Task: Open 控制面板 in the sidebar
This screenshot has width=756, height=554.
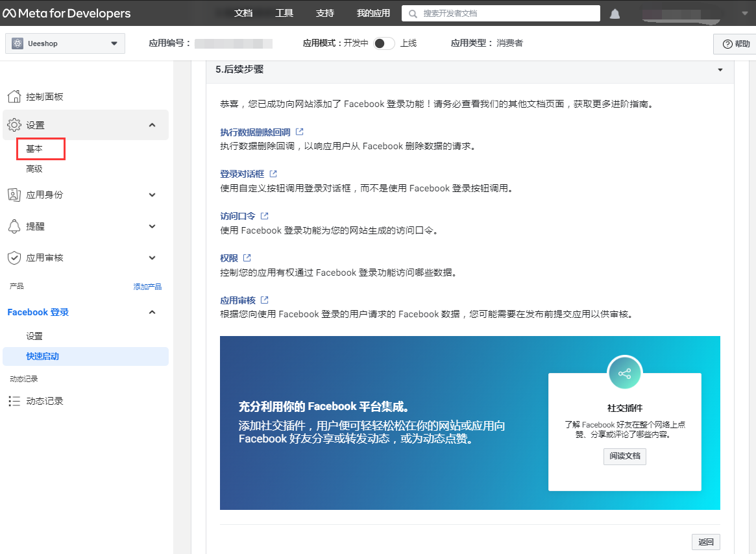Action: pos(45,97)
